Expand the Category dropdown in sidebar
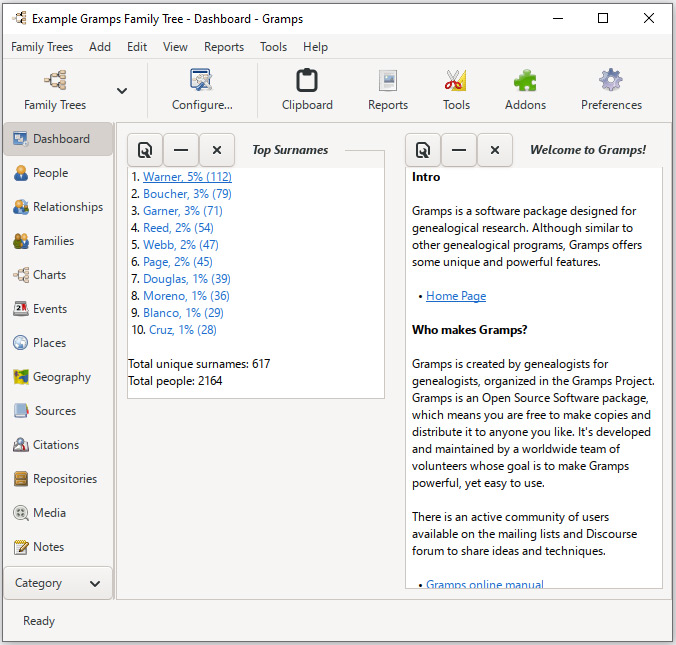676x645 pixels. [58, 583]
